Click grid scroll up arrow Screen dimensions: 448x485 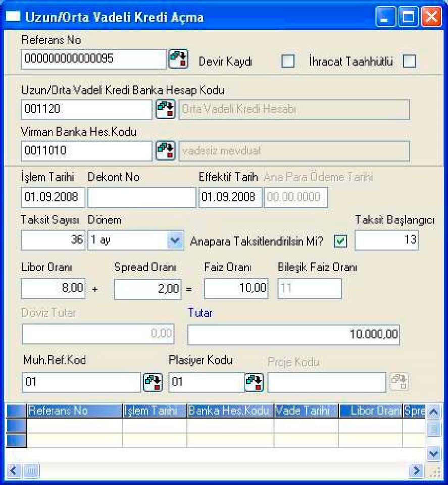433,411
